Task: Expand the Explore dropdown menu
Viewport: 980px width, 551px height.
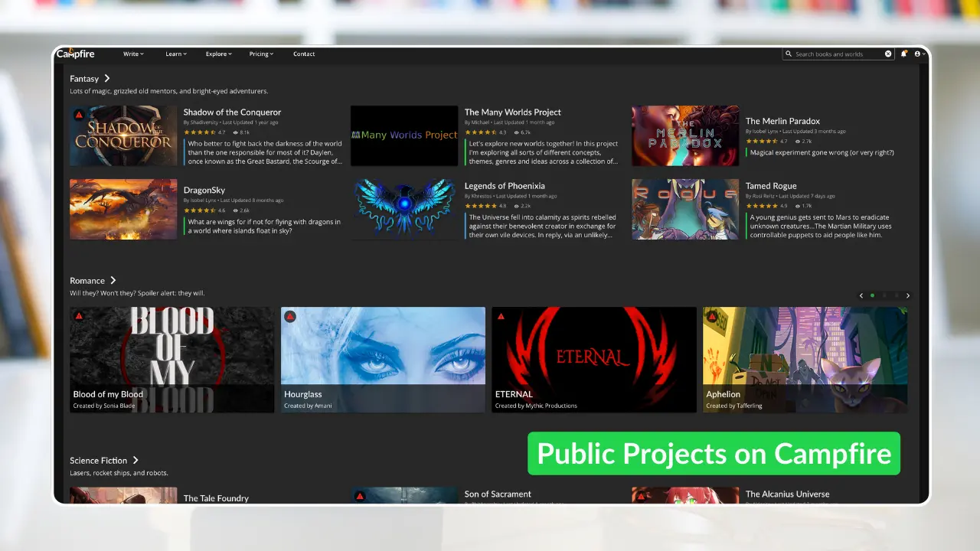Action: [x=218, y=54]
